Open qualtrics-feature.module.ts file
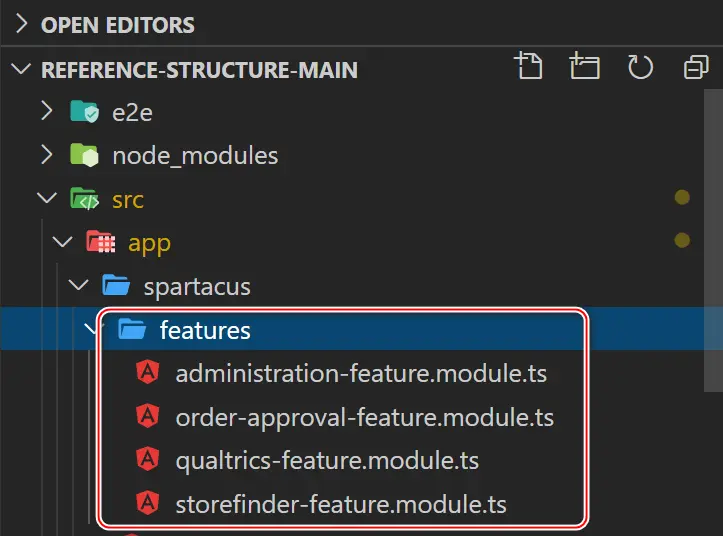723x536 pixels. (x=327, y=461)
